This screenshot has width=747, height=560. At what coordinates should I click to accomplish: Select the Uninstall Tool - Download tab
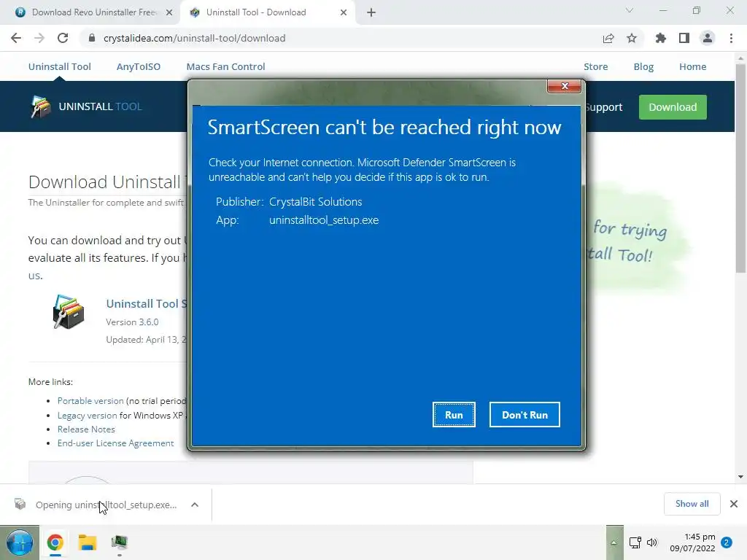(x=256, y=12)
